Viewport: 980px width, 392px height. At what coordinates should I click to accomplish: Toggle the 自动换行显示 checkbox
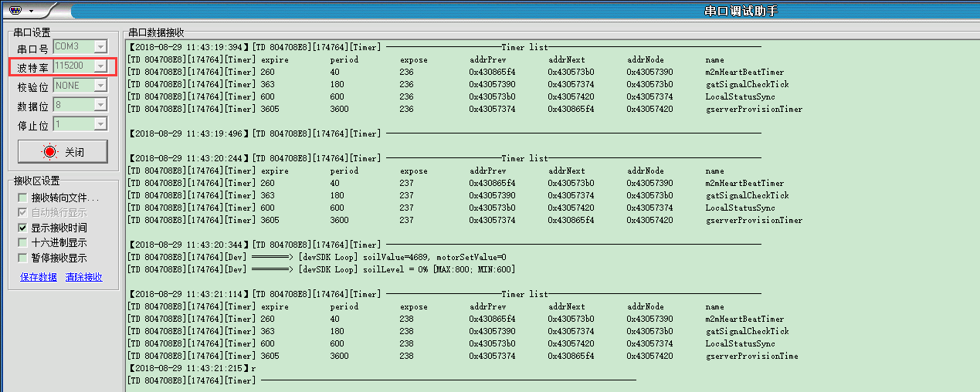[22, 213]
